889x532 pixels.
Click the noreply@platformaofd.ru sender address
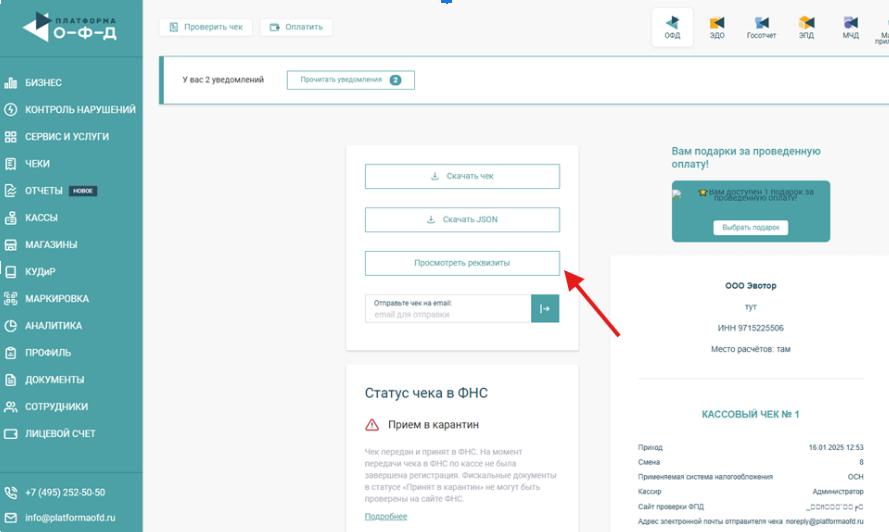pyautogui.click(x=824, y=521)
